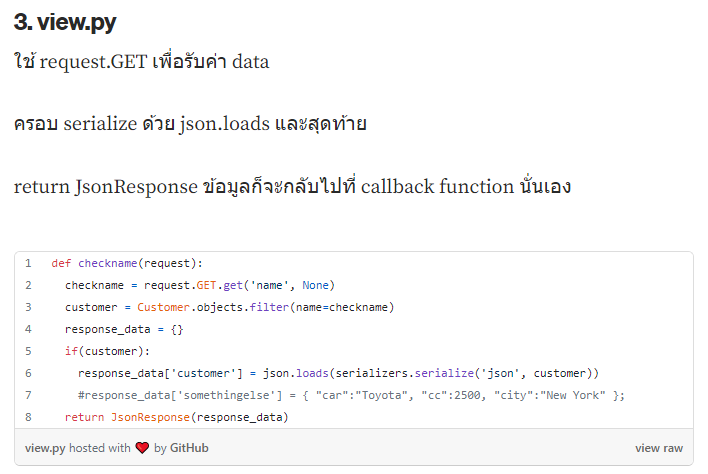Viewport: 708px width, 474px height.
Task: Click line number 2 in the code
Action: 28,285
